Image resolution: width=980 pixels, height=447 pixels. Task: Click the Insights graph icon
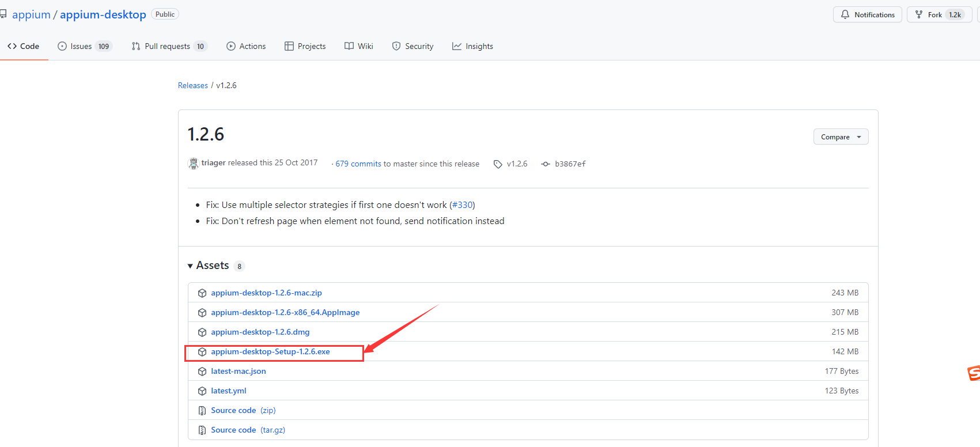click(x=457, y=46)
